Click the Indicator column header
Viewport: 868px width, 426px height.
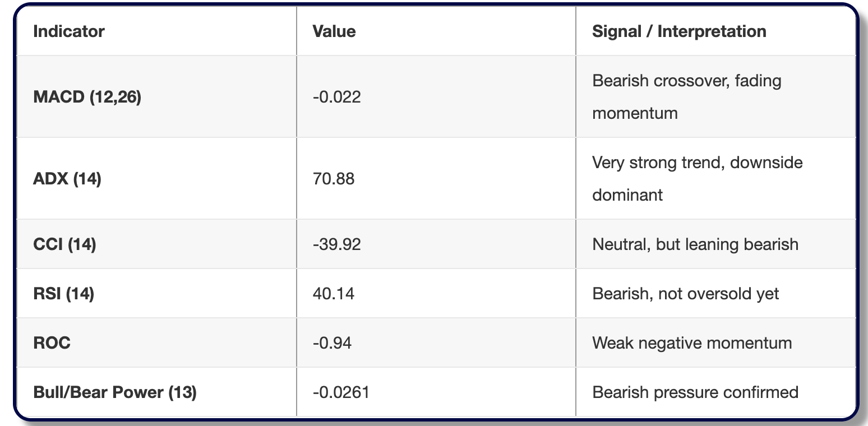point(69,31)
